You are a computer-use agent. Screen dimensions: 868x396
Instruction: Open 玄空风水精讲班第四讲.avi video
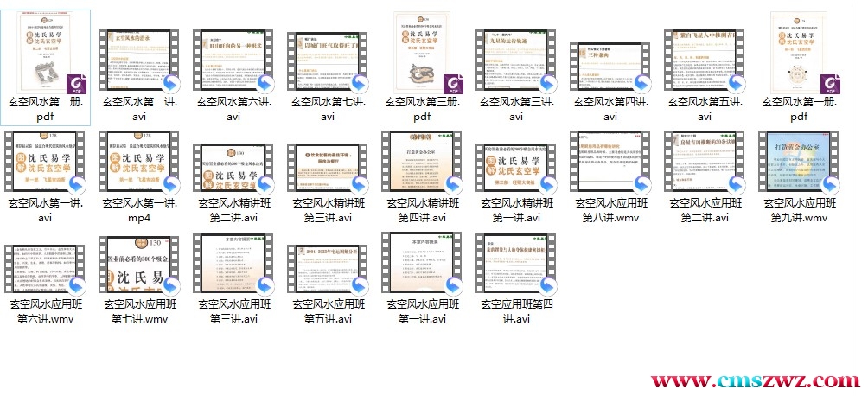tap(422, 166)
